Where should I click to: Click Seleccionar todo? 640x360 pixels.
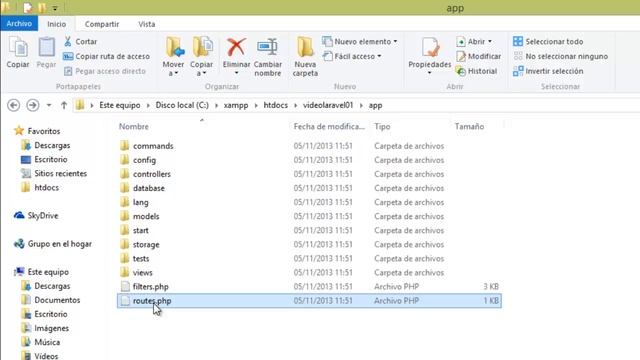click(548, 42)
